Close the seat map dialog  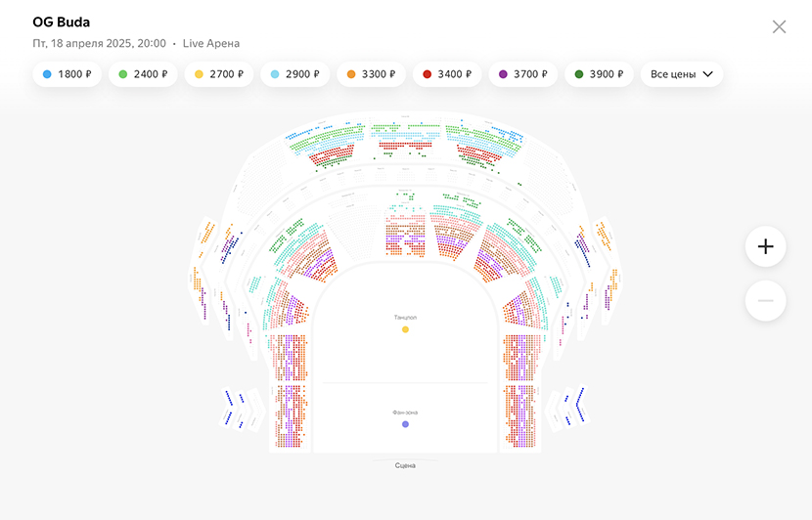pyautogui.click(x=779, y=27)
